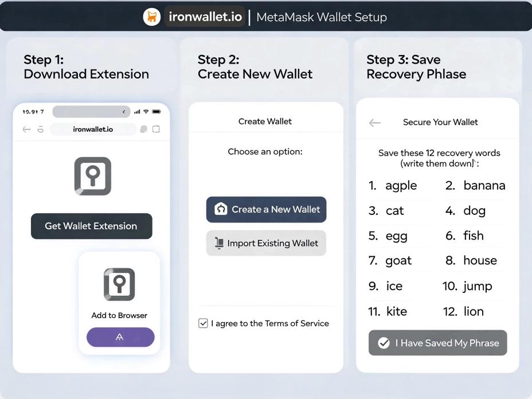Click the checkmark on I Have Saved My Phrase
Viewport: 532px width, 399px height.
coord(384,343)
